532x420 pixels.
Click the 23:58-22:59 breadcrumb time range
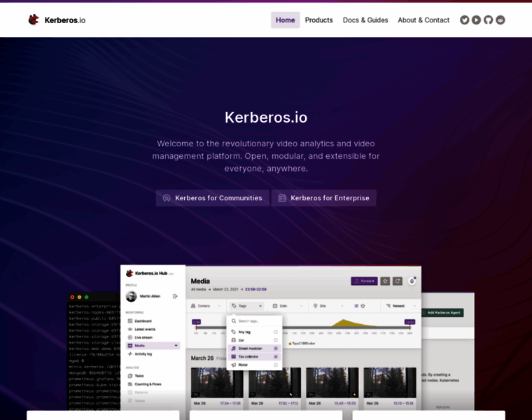click(x=255, y=289)
